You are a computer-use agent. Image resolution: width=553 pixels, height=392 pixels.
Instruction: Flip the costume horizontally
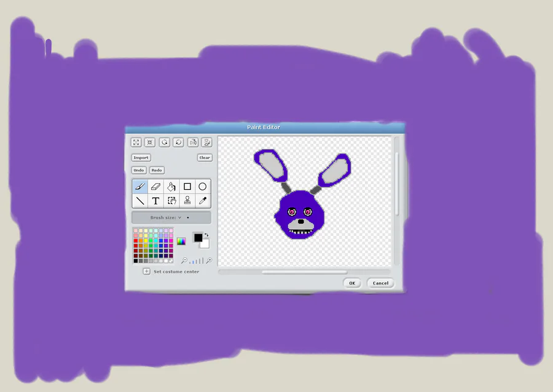pyautogui.click(x=193, y=142)
